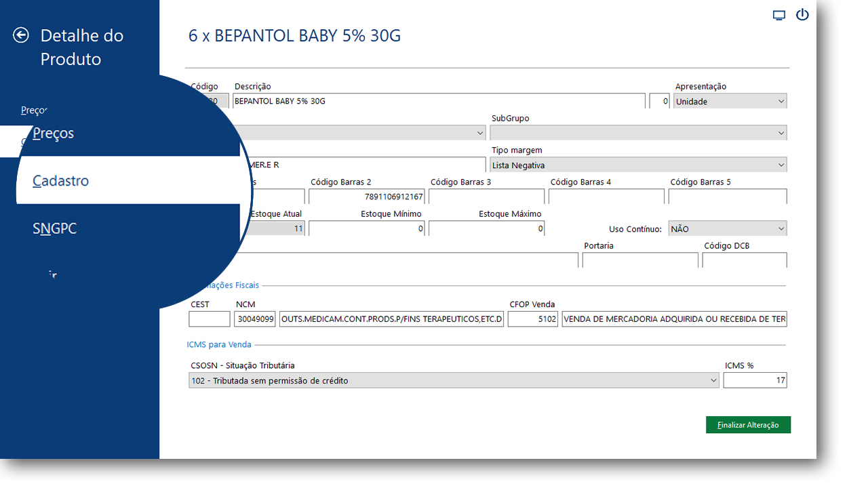
Task: Click the Descrição text field
Action: 439,102
